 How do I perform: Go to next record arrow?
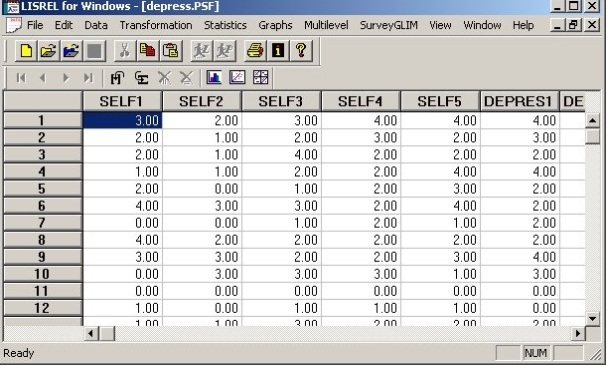tap(66, 78)
